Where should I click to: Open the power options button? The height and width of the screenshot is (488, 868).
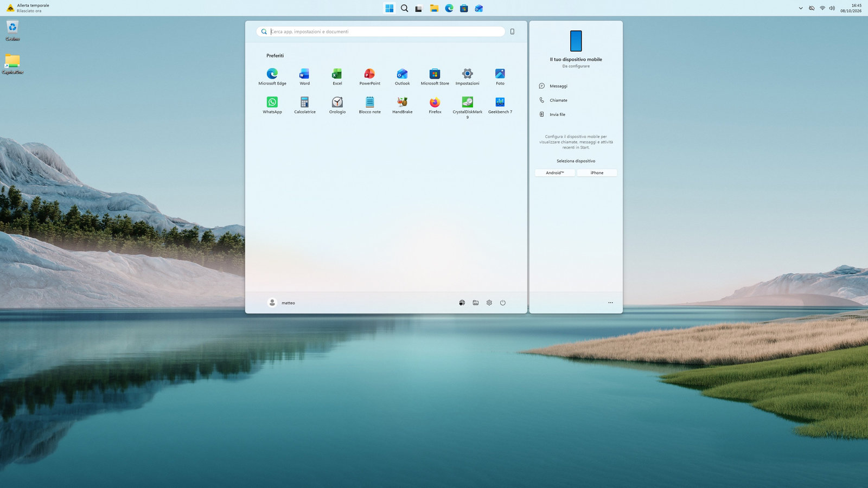pyautogui.click(x=502, y=303)
